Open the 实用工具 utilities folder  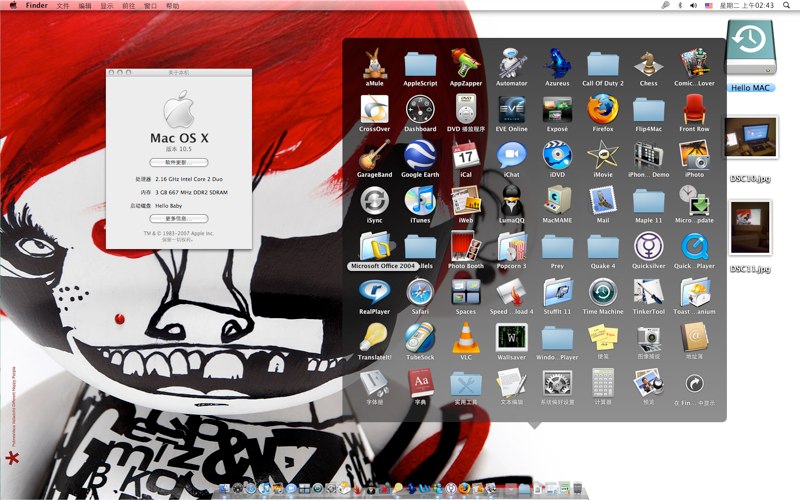pyautogui.click(x=466, y=384)
